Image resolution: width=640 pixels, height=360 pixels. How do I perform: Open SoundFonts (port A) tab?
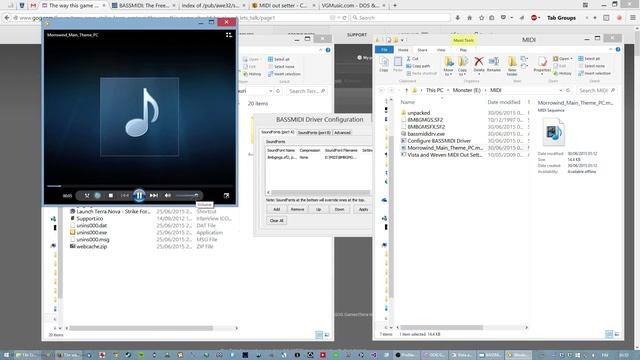coord(278,132)
